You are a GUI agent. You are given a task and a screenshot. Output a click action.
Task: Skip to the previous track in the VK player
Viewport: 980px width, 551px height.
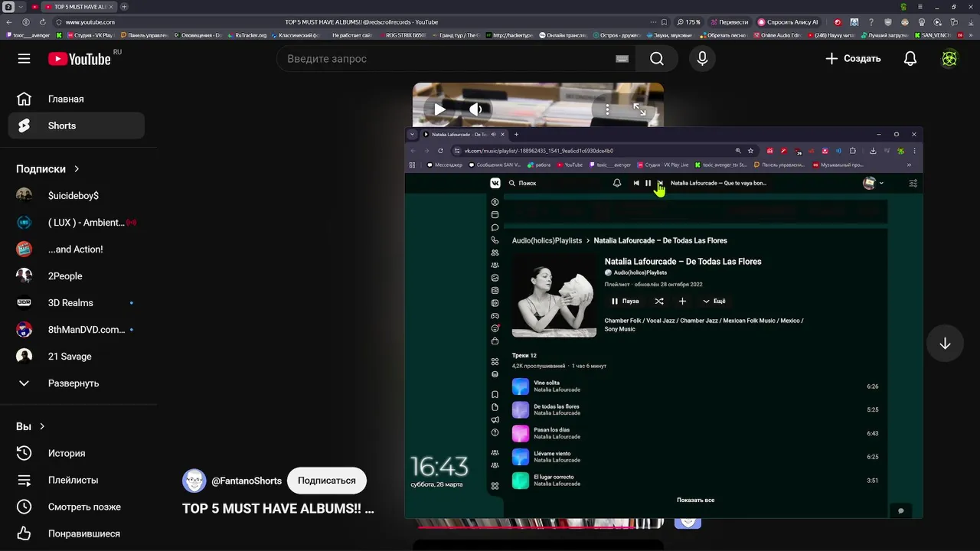(636, 183)
